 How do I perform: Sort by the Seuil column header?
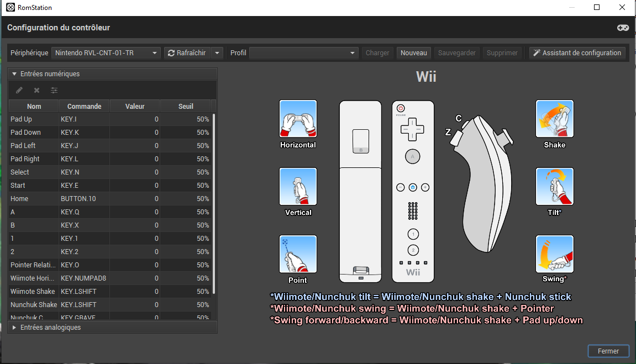coord(186,106)
